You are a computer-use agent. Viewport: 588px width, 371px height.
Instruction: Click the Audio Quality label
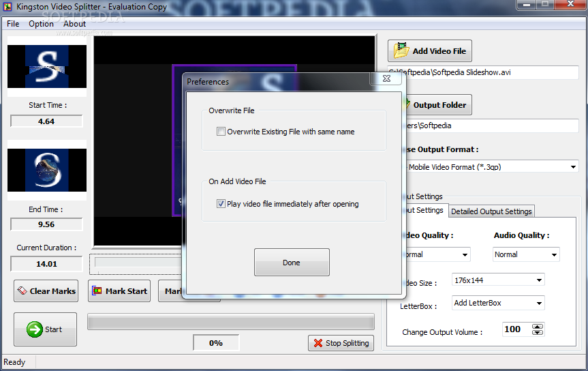[521, 235]
